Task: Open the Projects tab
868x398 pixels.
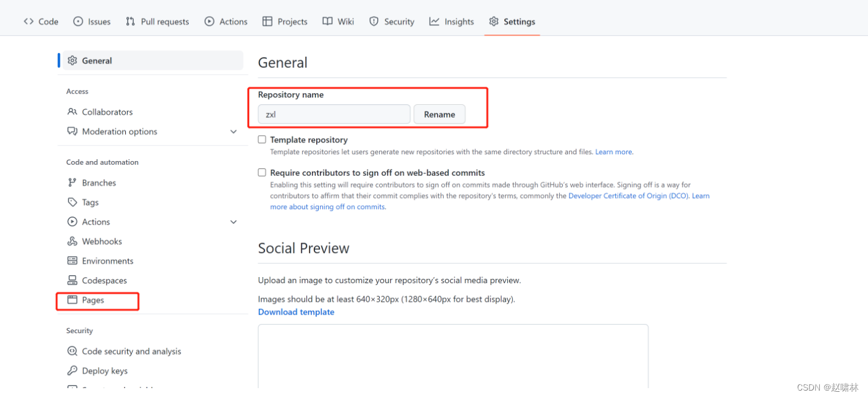Action: tap(285, 22)
